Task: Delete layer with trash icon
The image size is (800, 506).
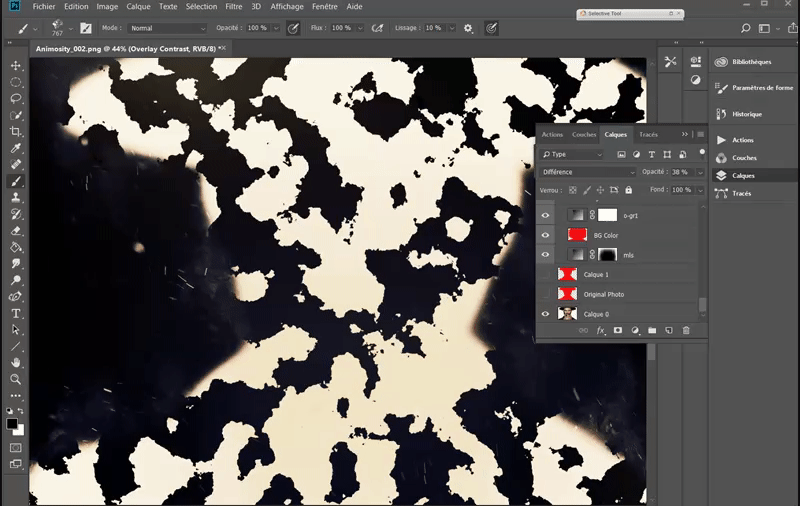Action: [686, 331]
